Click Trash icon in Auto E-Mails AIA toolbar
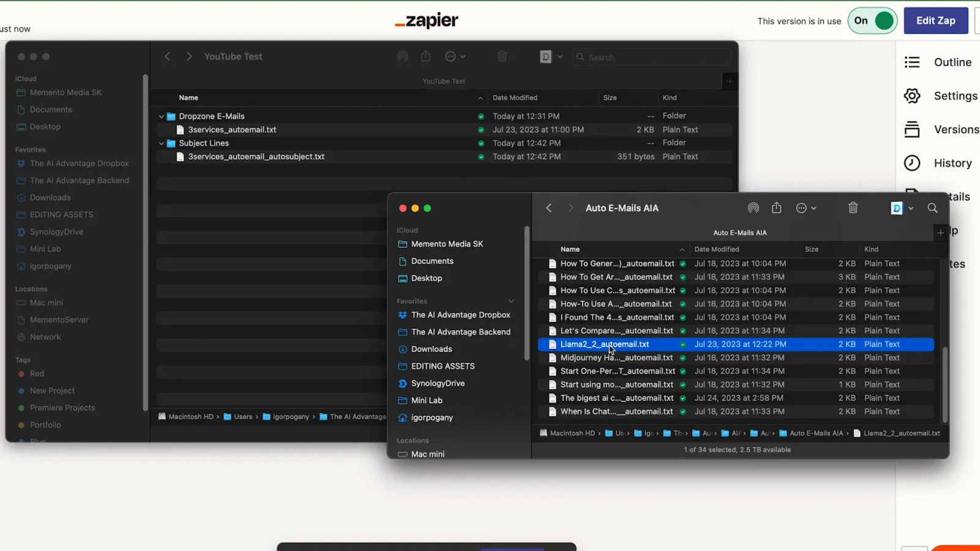The image size is (980, 551). pos(853,208)
